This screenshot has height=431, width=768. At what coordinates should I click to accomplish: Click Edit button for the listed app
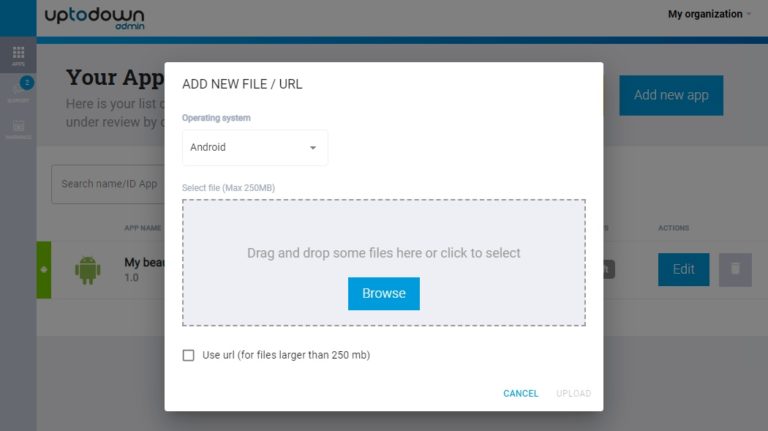point(683,269)
